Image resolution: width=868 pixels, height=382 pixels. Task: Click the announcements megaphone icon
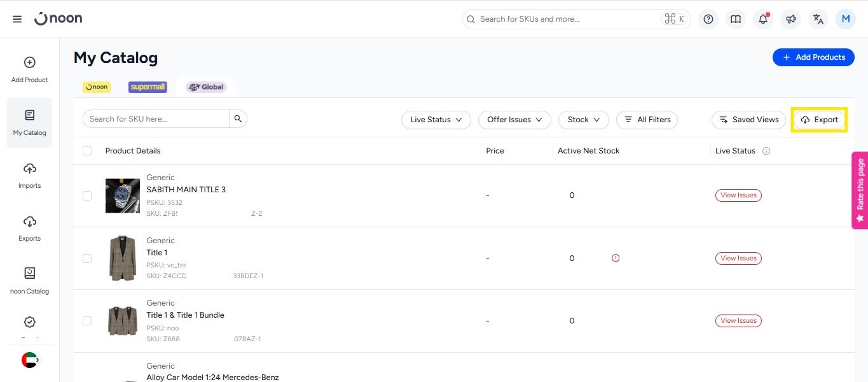790,19
